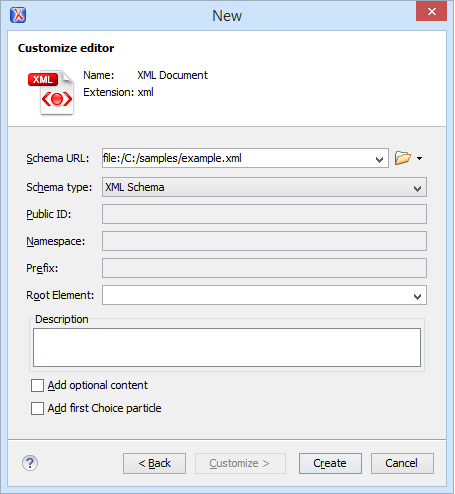
Task: Enable Add optional content checkbox
Action: pos(37,385)
